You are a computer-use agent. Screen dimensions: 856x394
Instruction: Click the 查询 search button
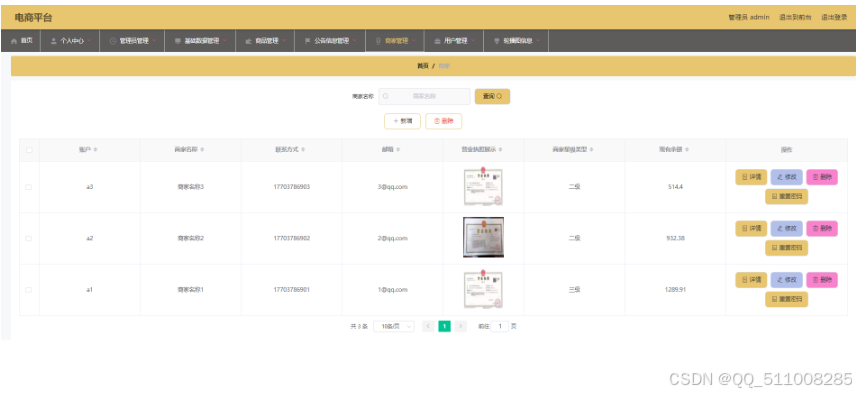(492, 97)
